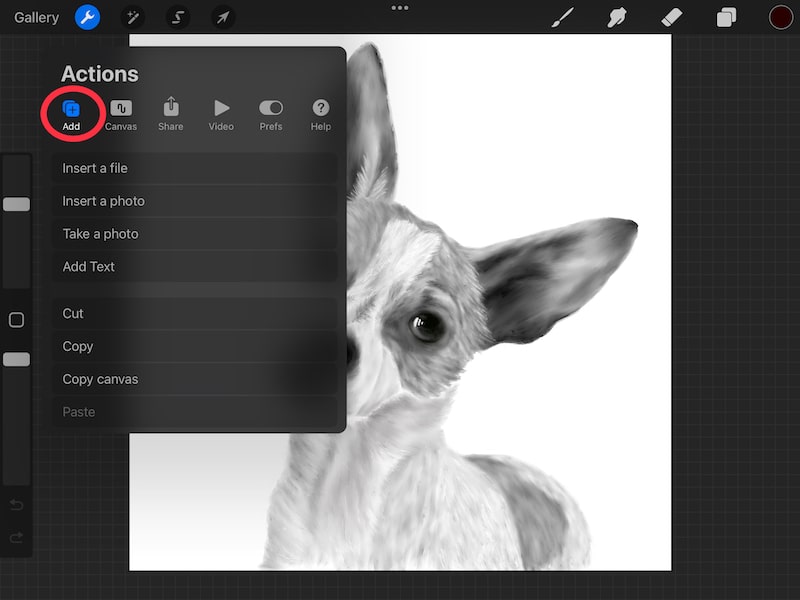Viewport: 800px width, 600px height.
Task: Return to the Gallery
Action: pos(37,17)
